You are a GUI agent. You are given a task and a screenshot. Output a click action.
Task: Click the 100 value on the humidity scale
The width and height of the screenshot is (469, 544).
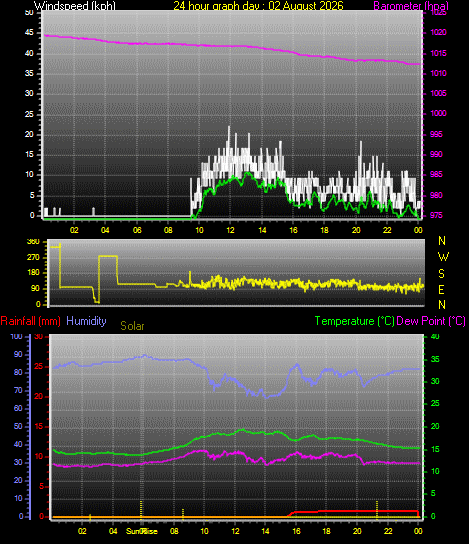pos(16,336)
